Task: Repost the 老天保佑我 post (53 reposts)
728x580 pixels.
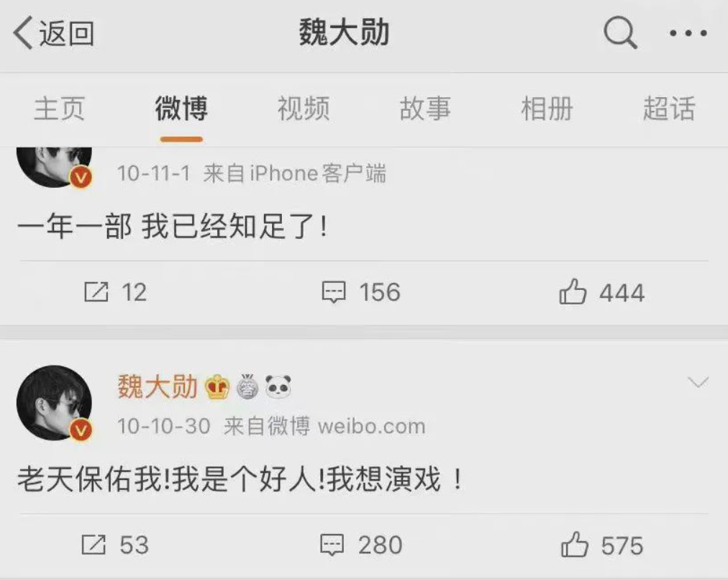Action: click(x=115, y=545)
